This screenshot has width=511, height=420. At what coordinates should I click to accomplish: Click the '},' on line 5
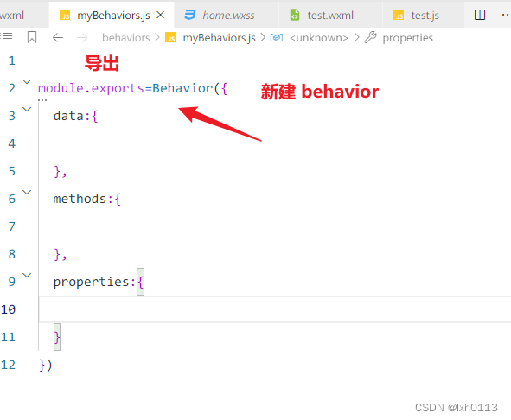pos(61,172)
